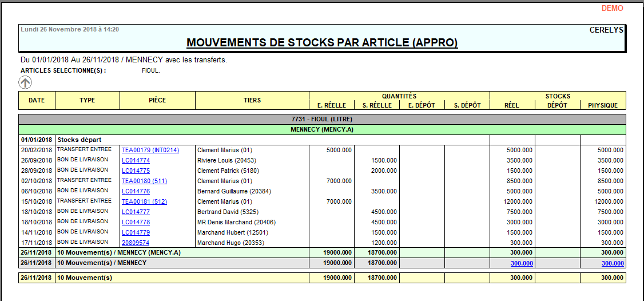Click the red DEMO label
The width and height of the screenshot is (644, 301).
point(613,9)
